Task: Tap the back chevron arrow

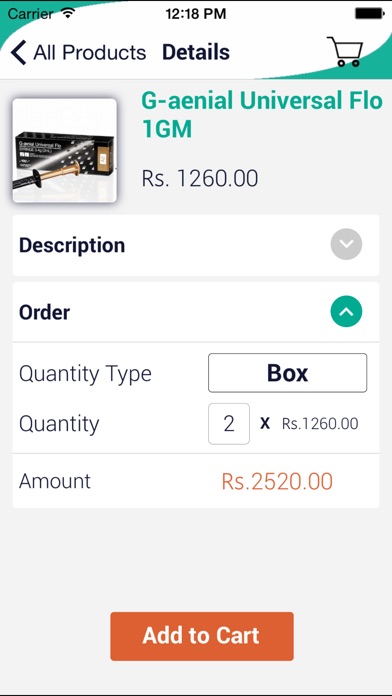Action: (19, 52)
